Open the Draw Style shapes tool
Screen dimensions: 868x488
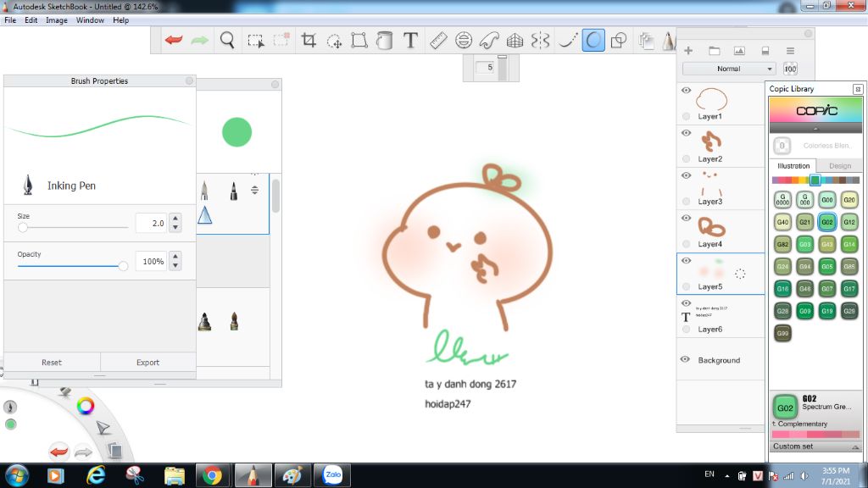click(619, 40)
